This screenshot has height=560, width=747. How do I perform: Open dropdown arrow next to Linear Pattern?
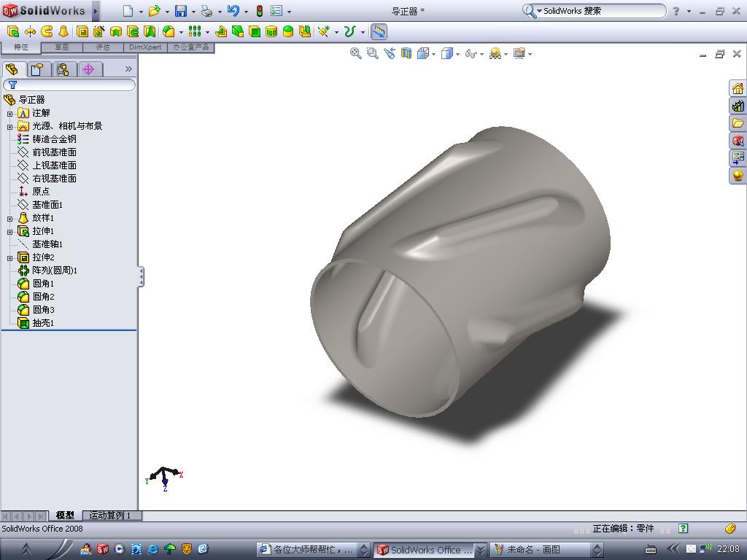[x=207, y=32]
